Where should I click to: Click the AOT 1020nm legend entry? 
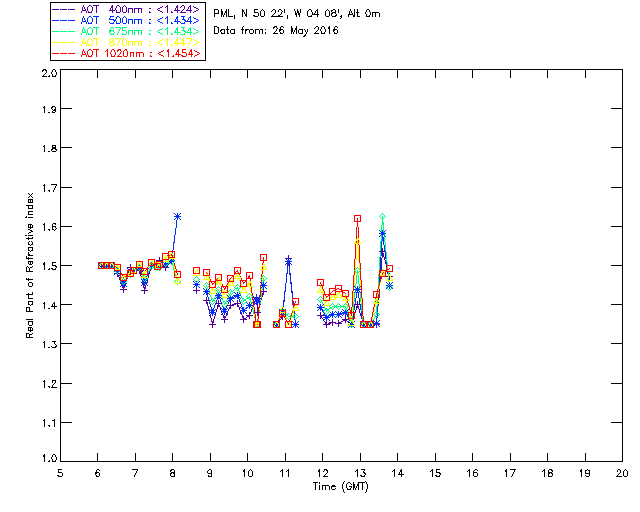pyautogui.click(x=127, y=53)
